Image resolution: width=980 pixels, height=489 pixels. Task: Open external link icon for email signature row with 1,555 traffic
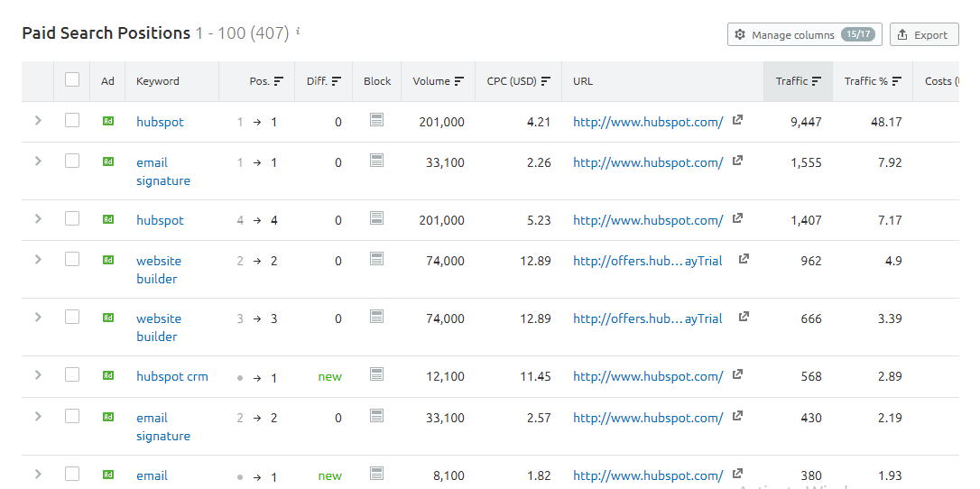click(737, 161)
